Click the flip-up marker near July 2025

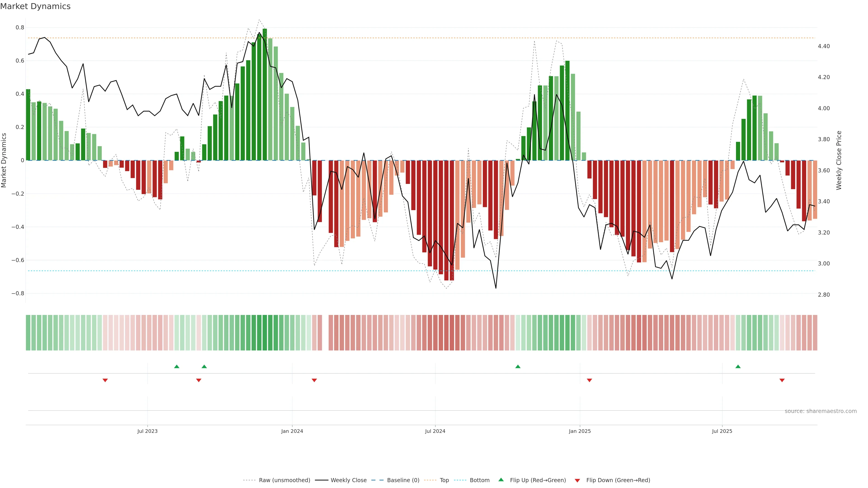(x=738, y=366)
